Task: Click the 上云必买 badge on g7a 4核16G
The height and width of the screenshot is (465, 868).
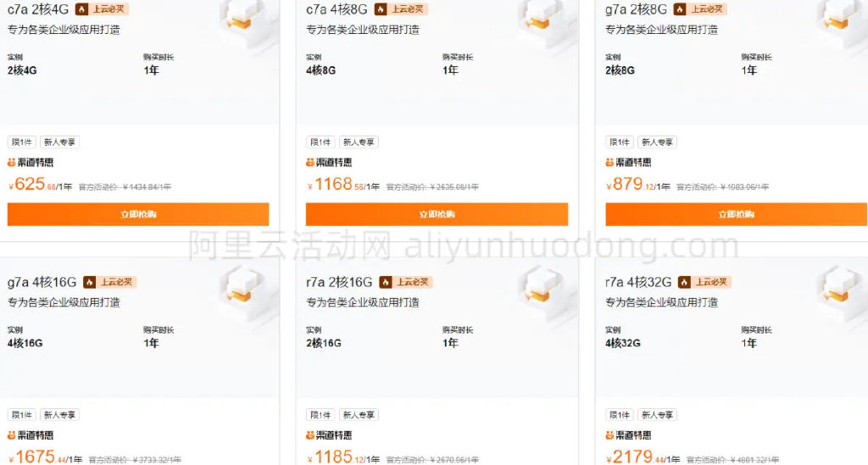Action: click(x=110, y=283)
